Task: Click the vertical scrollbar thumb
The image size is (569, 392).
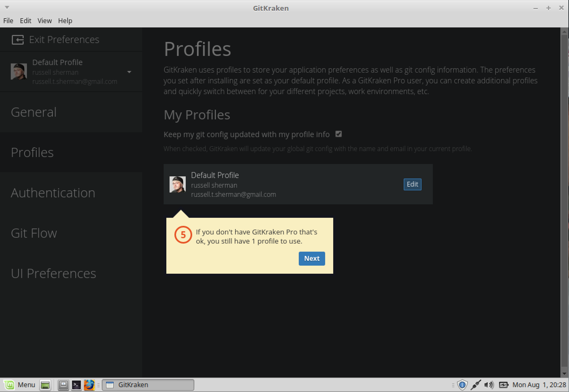Action: [x=564, y=201]
